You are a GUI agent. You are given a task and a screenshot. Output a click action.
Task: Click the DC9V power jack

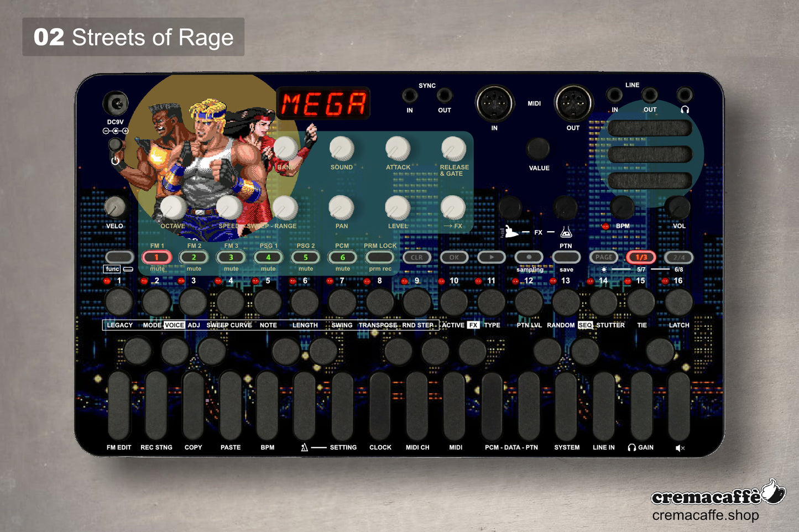coord(115,103)
